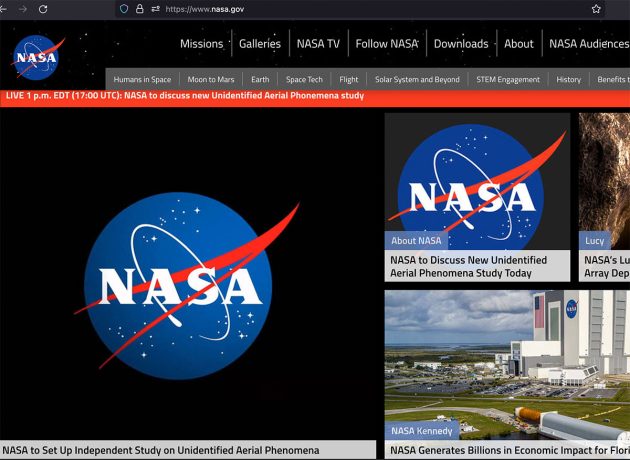
Task: Open site permissions icon in address bar
Action: point(155,9)
